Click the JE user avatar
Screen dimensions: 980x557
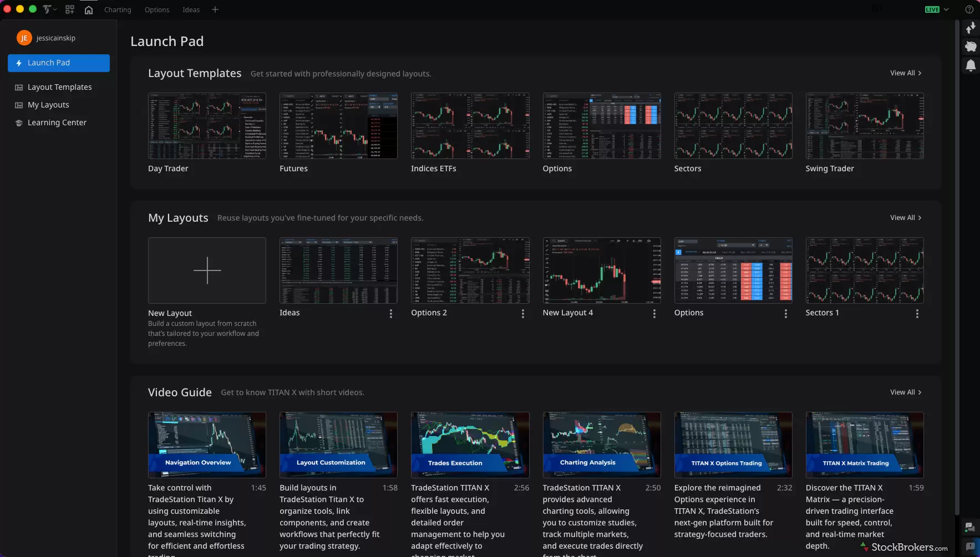click(x=24, y=38)
